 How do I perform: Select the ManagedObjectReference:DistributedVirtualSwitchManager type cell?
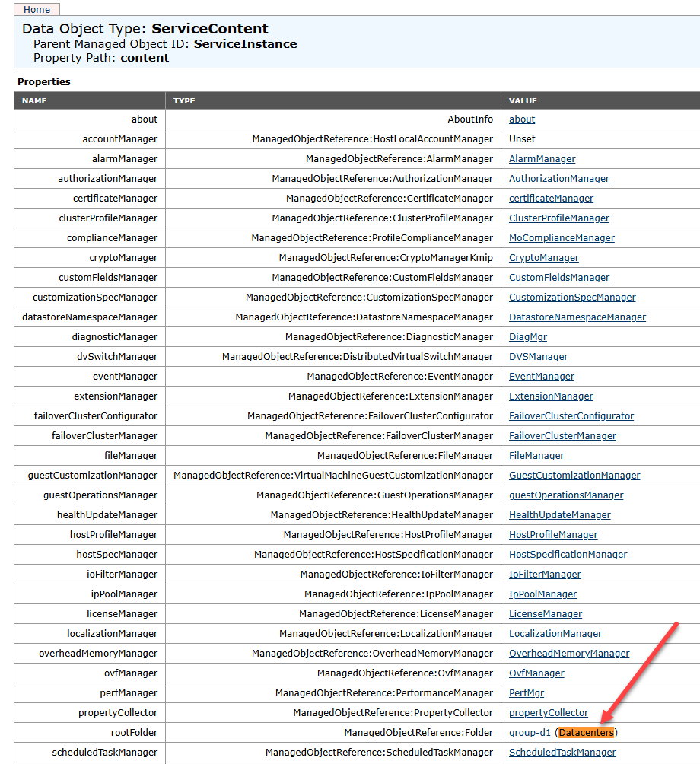333,357
